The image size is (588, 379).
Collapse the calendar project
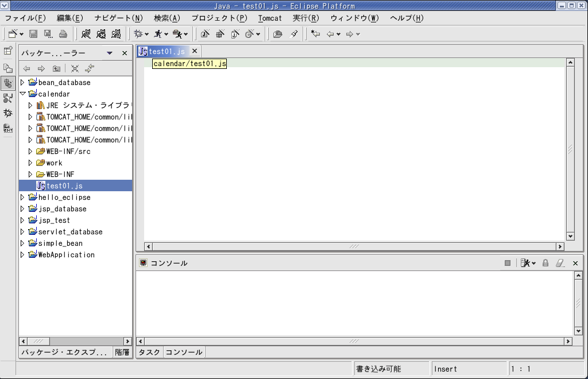coord(22,94)
